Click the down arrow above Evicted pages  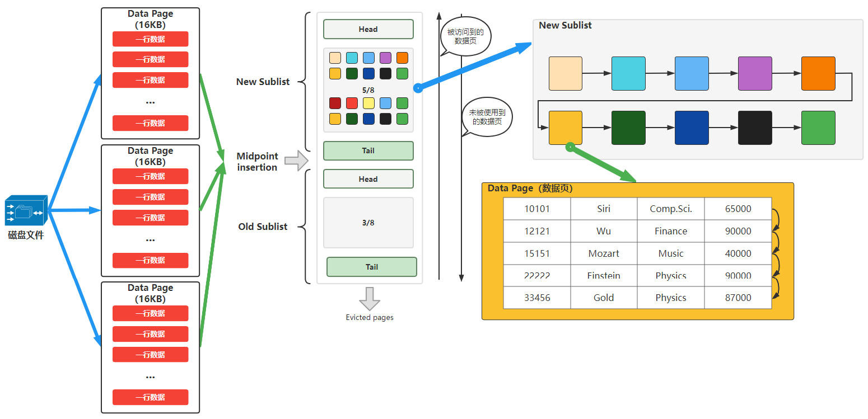point(370,299)
